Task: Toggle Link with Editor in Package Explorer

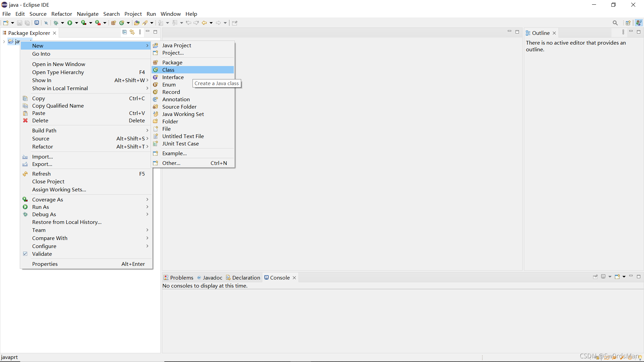Action: [x=132, y=32]
